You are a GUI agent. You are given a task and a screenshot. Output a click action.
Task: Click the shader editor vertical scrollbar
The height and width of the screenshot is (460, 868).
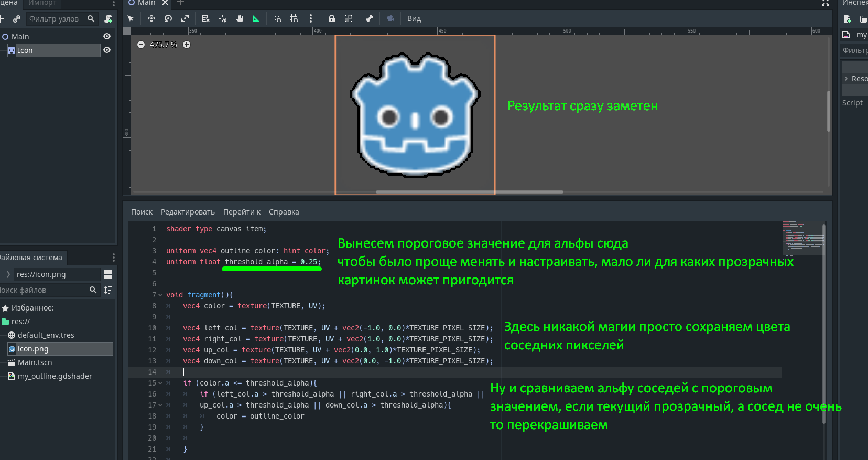click(824, 324)
